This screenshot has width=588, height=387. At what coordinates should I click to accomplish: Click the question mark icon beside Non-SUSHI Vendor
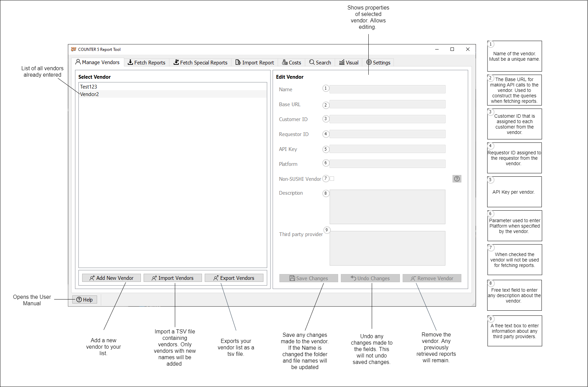click(x=457, y=179)
